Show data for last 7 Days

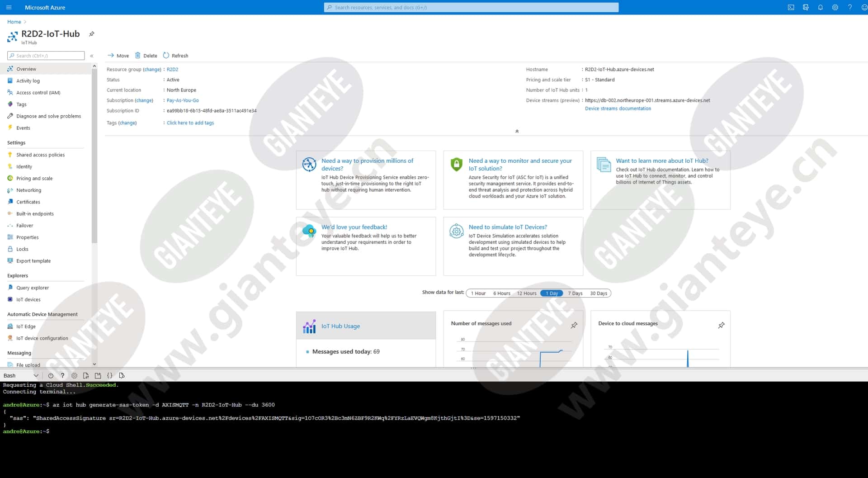coord(575,293)
